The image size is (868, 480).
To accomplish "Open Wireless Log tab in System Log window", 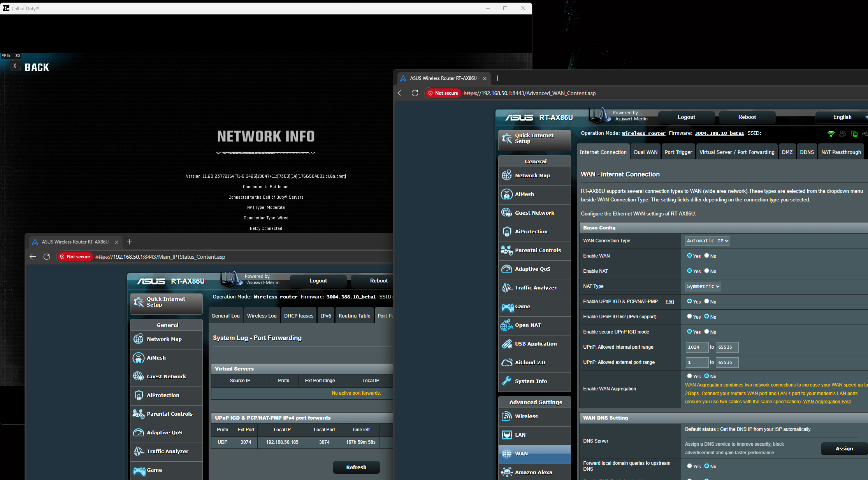I will (x=262, y=316).
